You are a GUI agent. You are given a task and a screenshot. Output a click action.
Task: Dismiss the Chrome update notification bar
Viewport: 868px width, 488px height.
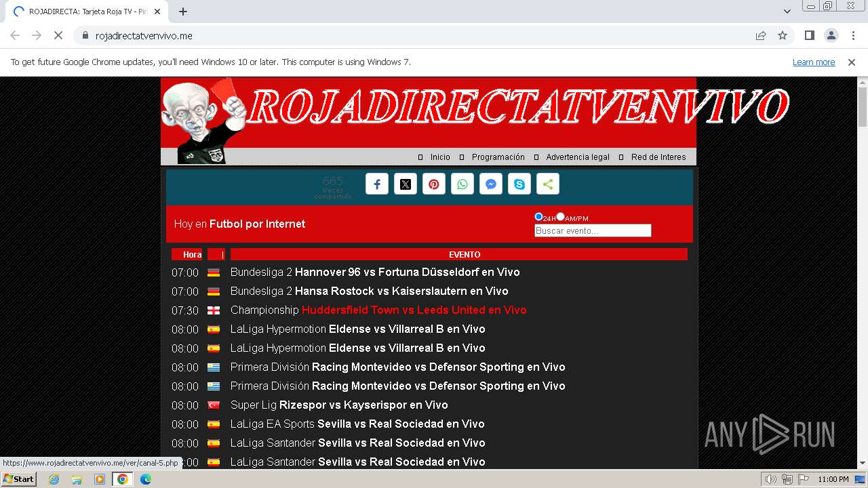(852, 62)
